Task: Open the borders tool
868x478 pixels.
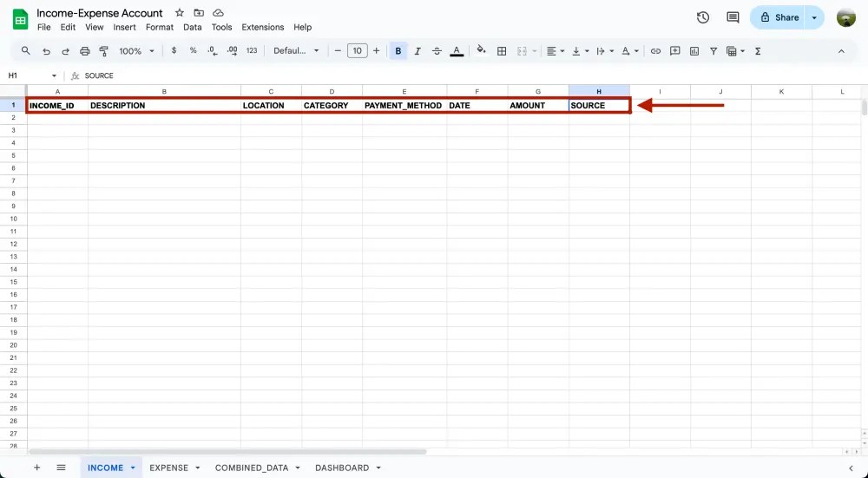Action: (502, 51)
